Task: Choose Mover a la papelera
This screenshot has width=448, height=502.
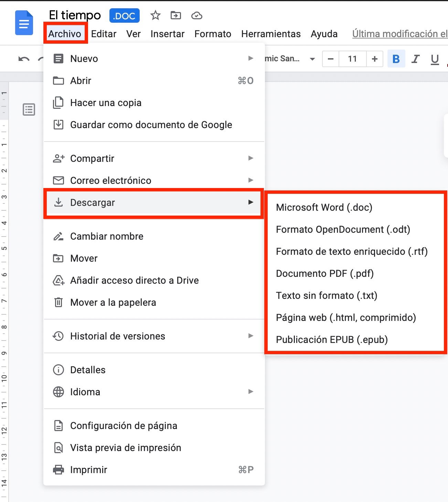Action: (154, 302)
